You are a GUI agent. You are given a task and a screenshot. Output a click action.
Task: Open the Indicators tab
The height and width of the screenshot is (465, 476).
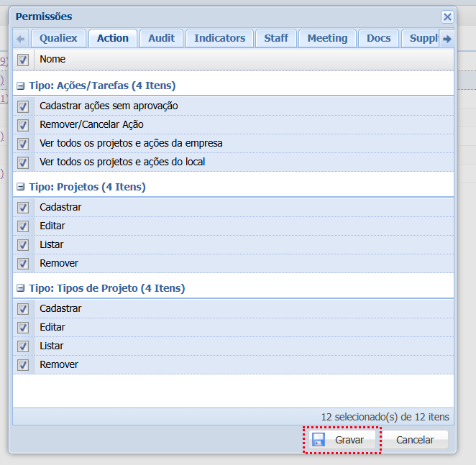(x=219, y=38)
